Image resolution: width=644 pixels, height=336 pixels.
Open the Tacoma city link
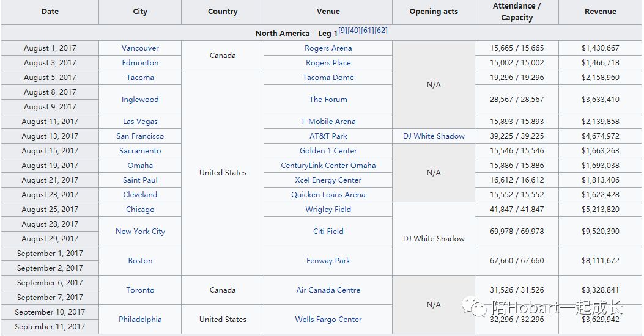140,78
